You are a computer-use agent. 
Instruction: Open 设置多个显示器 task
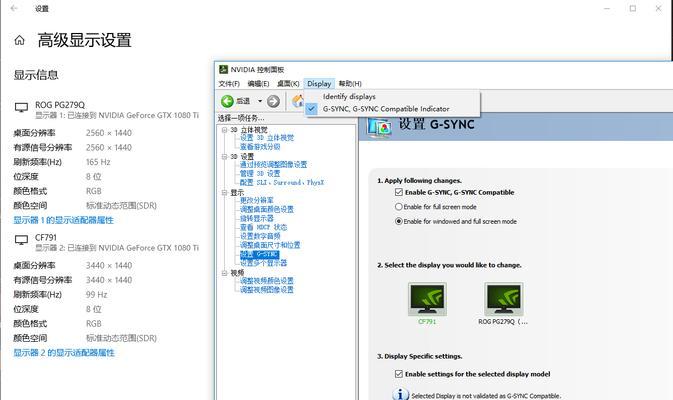point(264,263)
